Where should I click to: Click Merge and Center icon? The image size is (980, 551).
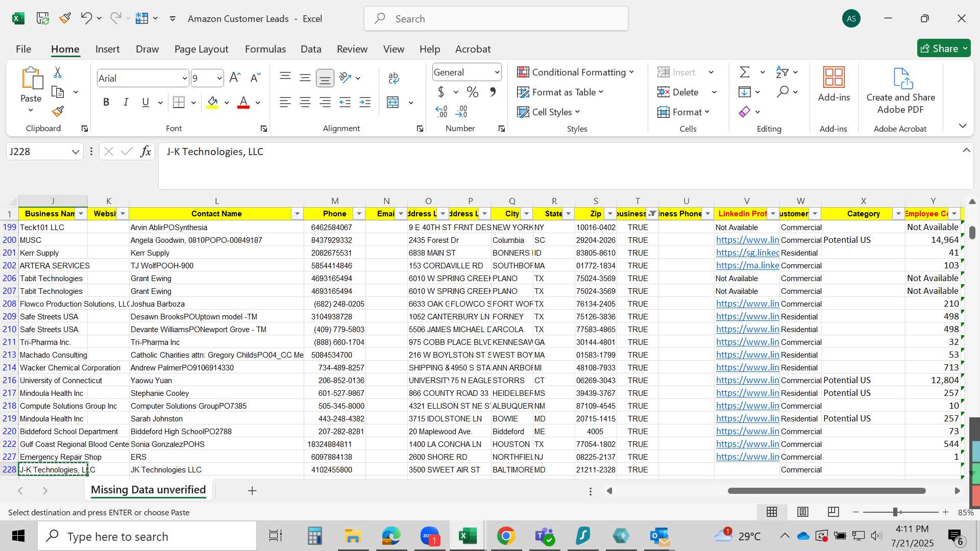pos(393,102)
